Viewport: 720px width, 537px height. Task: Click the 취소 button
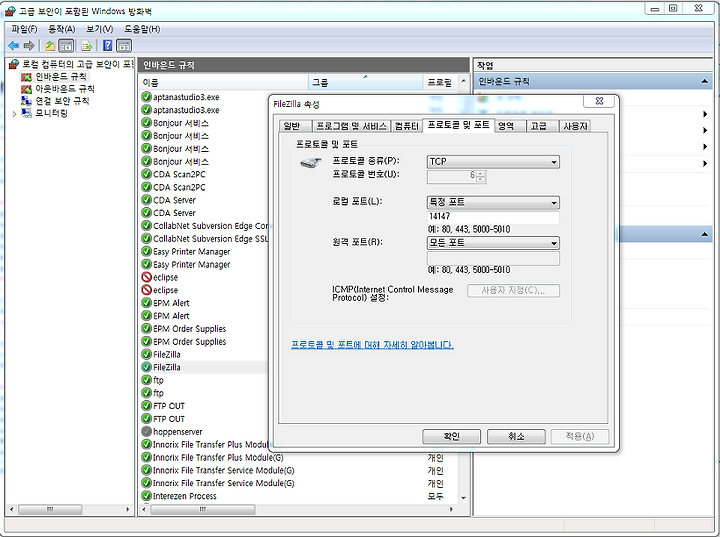516,436
